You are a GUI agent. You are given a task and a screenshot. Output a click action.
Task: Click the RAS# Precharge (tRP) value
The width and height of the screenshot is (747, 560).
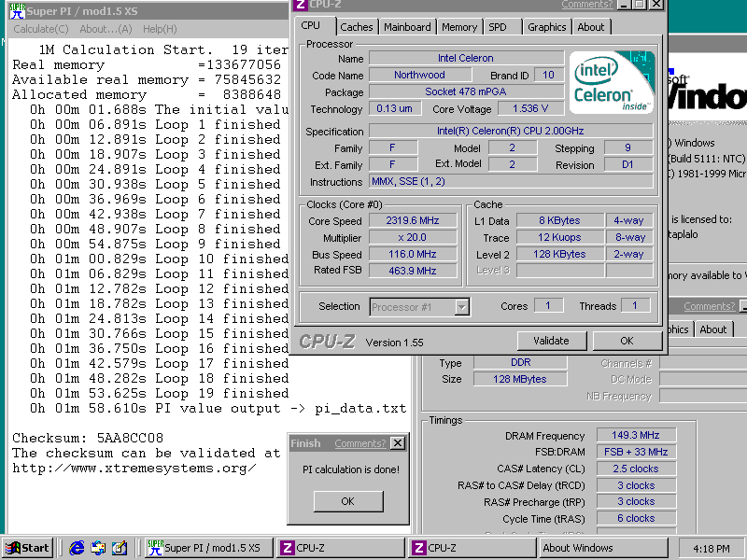(636, 502)
